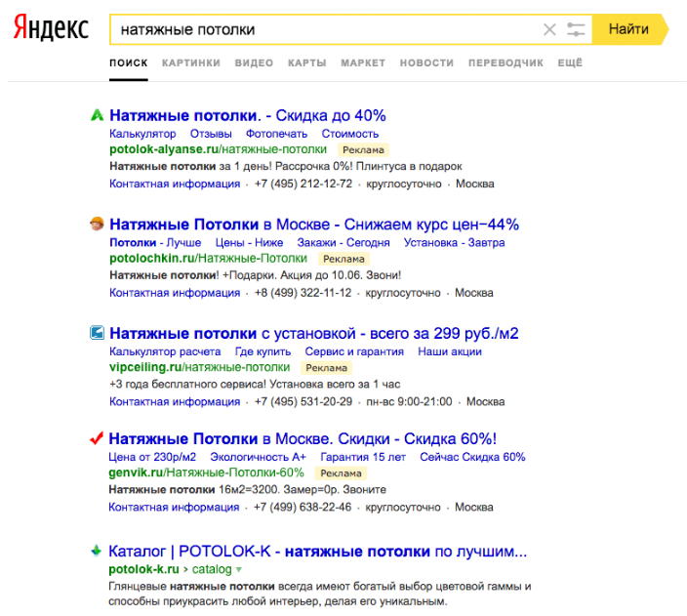The image size is (687, 616).
Task: Click the potolok-k.ru green arrow favicon
Action: click(x=96, y=551)
